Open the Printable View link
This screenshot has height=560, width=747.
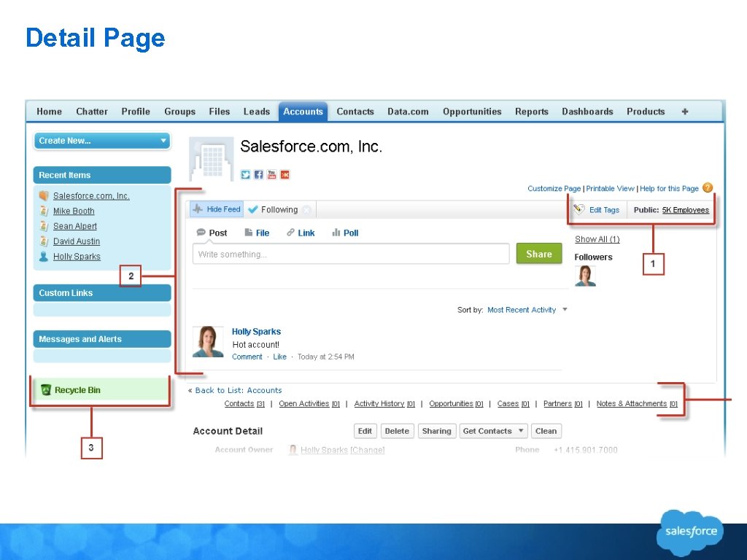[x=611, y=189]
